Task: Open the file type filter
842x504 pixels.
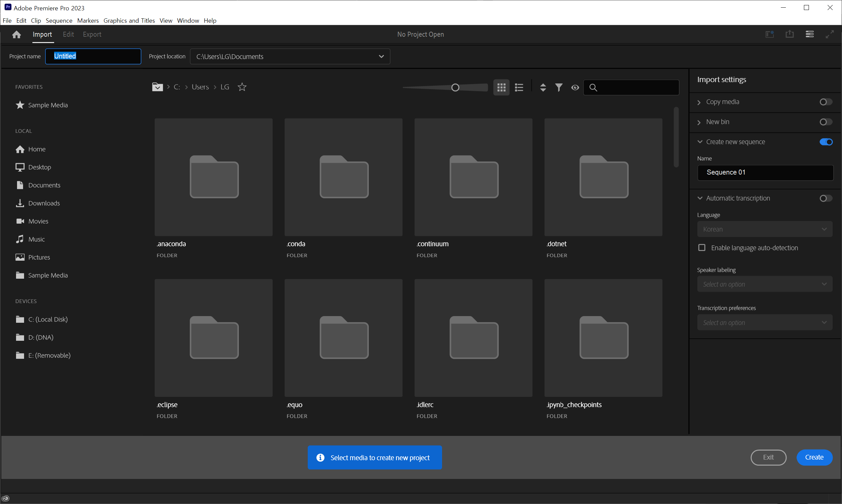Action: coord(559,87)
